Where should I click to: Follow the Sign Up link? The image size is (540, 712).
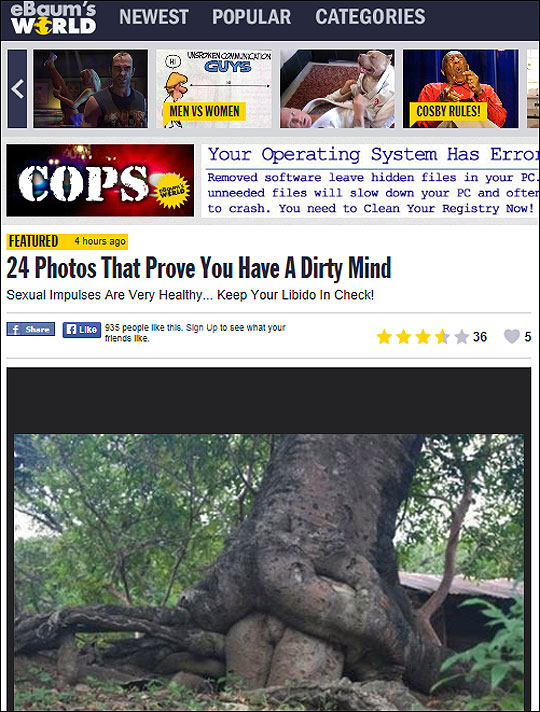point(202,327)
